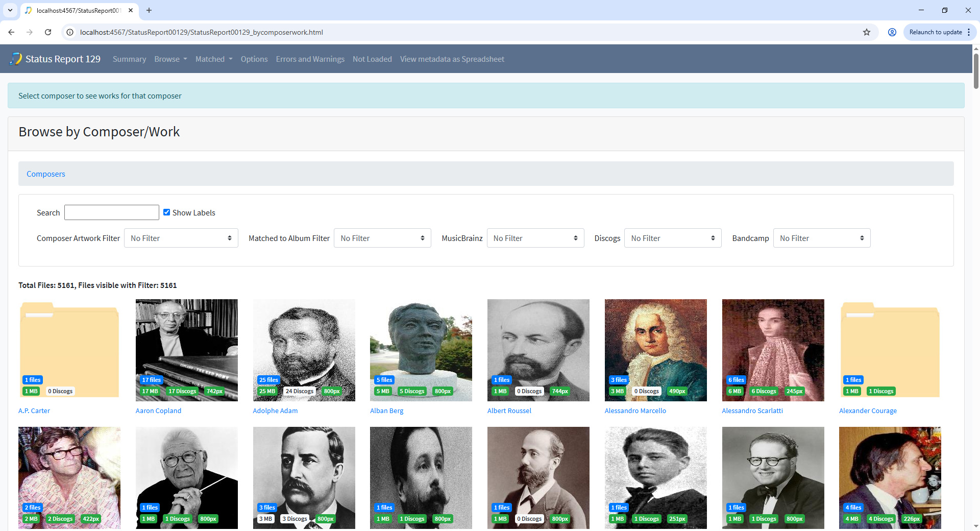Open the Alexander Courage link
This screenshot has height=531, width=980.
(x=868, y=411)
